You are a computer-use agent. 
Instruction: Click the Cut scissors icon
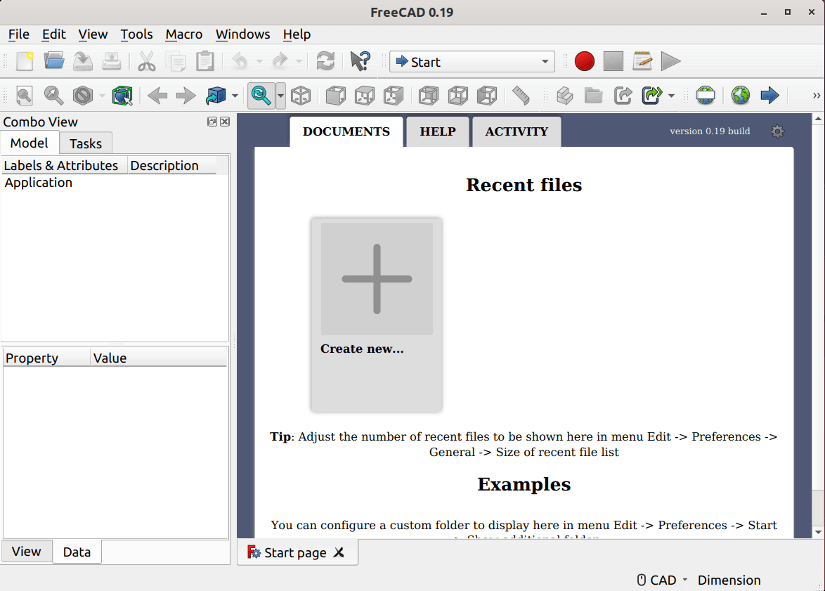[x=147, y=62]
